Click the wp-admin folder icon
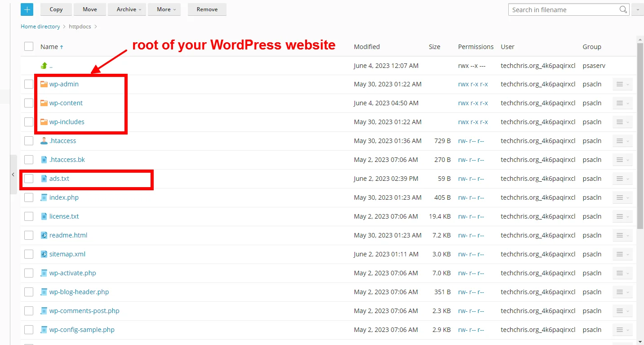The height and width of the screenshot is (345, 644). [44, 84]
